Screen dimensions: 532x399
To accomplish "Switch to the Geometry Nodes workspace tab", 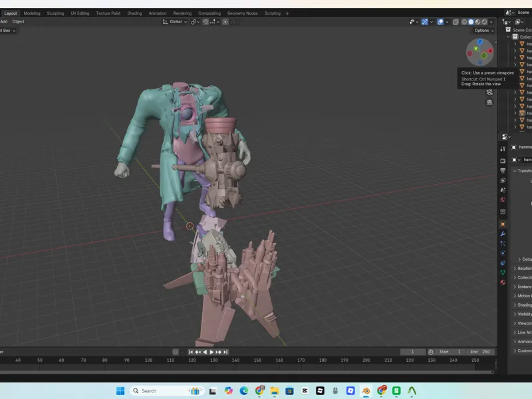I will [242, 13].
